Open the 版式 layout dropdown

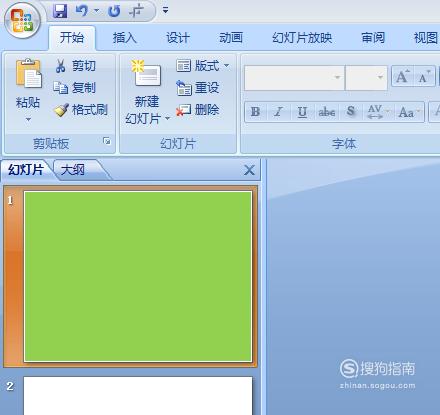tap(203, 66)
